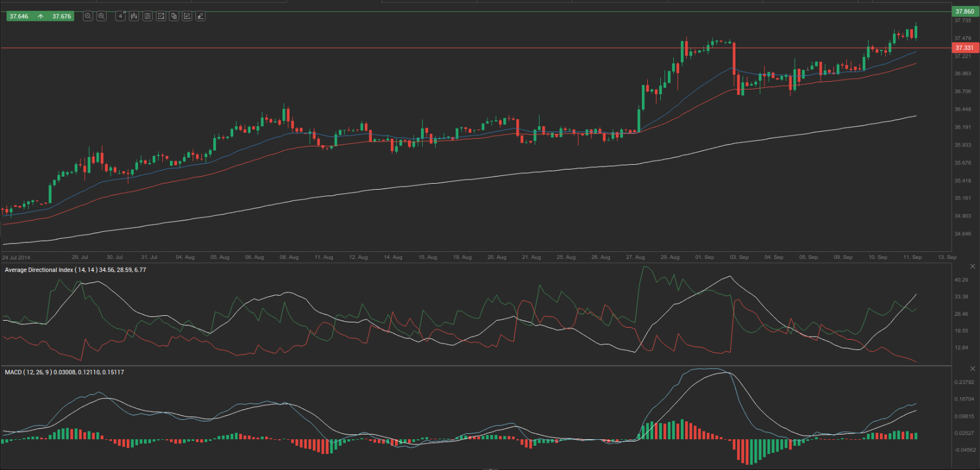
Task: Click the copy chart icon
Action: pos(174,16)
